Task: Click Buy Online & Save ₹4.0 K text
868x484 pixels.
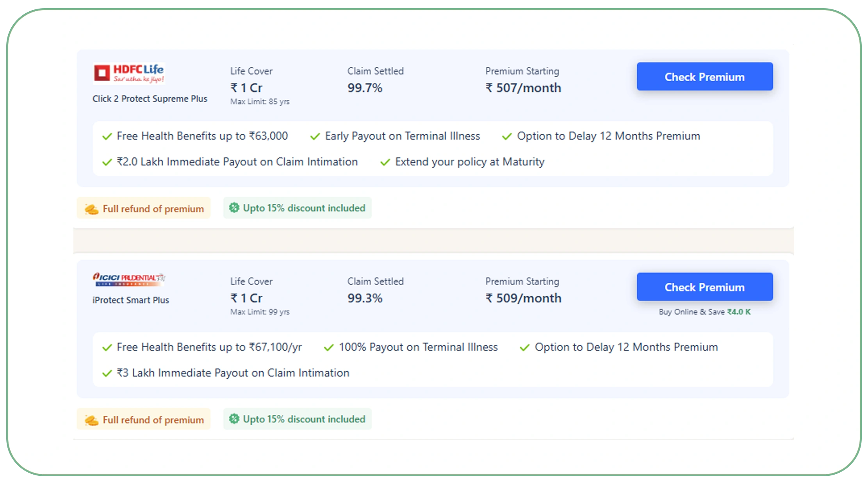Action: tap(704, 312)
